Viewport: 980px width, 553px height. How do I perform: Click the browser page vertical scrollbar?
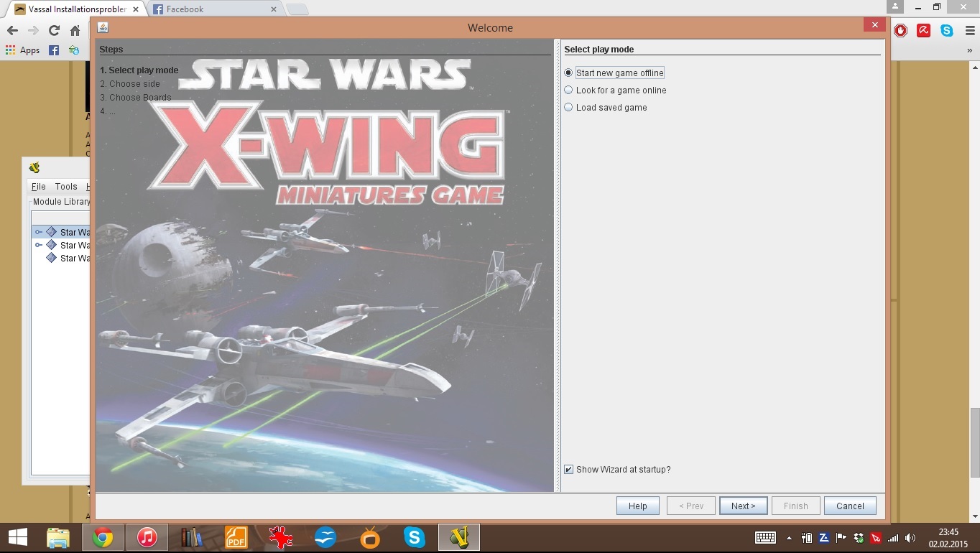pos(975,442)
